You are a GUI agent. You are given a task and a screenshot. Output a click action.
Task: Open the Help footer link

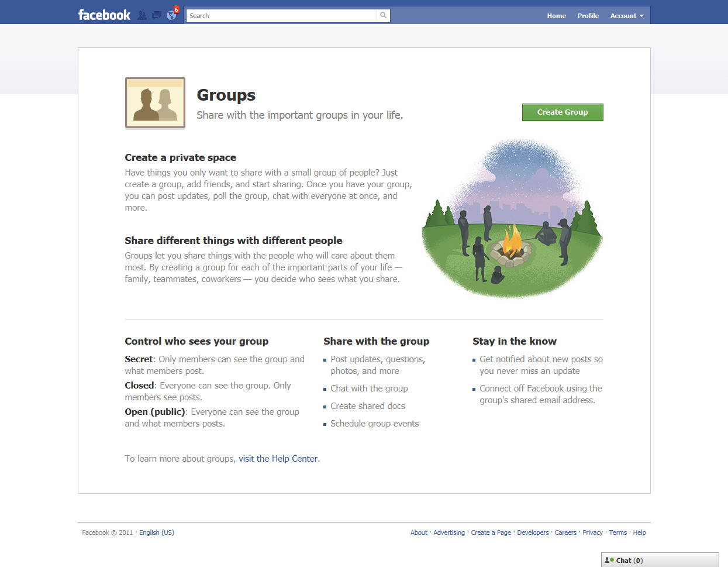(x=639, y=532)
